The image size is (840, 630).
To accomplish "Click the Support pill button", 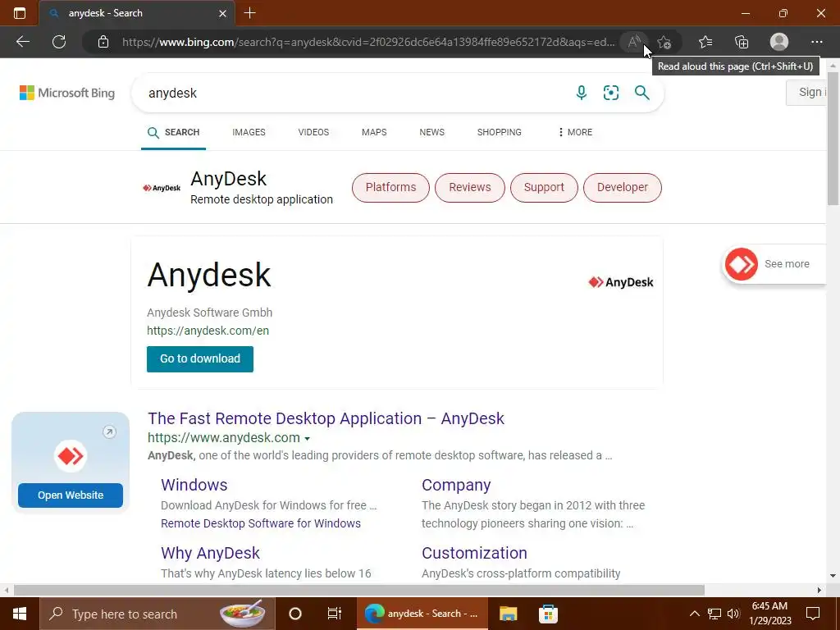I will click(x=544, y=188).
